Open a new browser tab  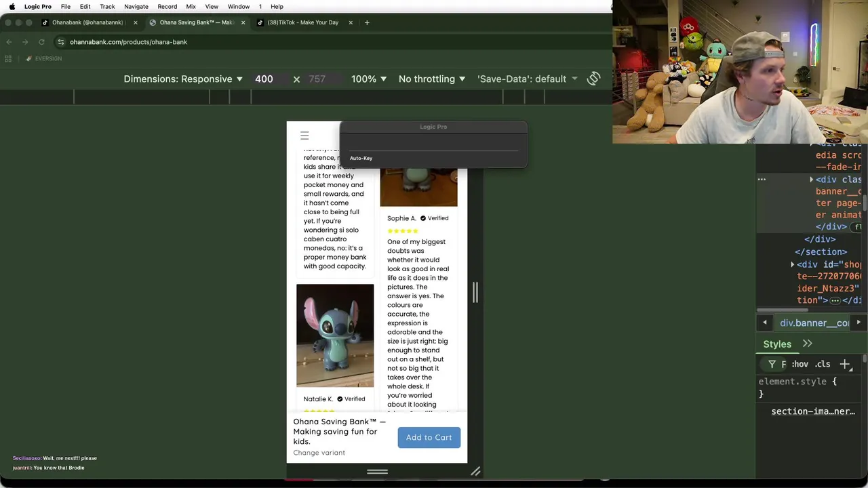(367, 22)
